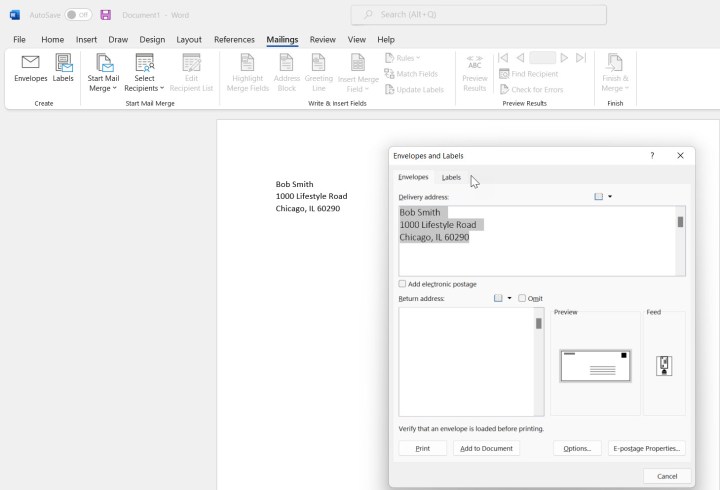
Task: Open the delivery address book icon
Action: pyautogui.click(x=599, y=197)
